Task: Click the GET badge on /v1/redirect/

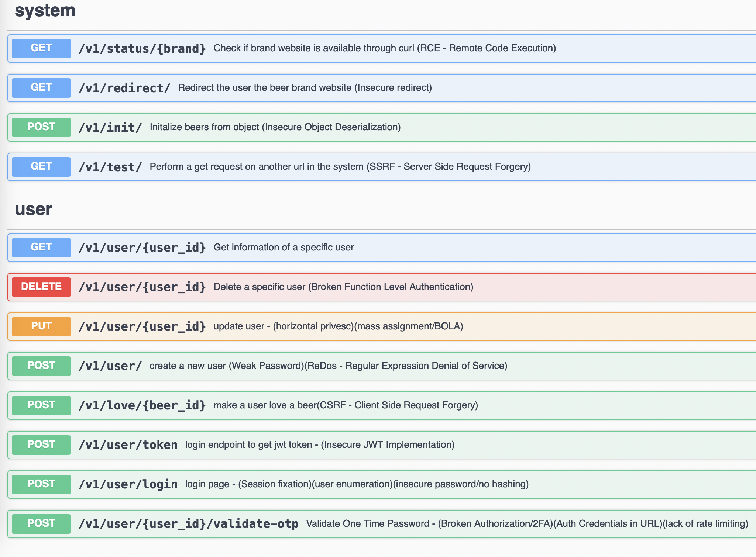Action: [x=41, y=87]
